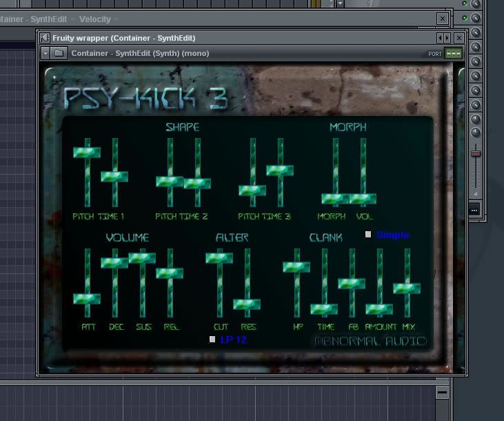Toggle the Simple checkbox in the Clank section
The height and width of the screenshot is (421, 504).
tap(368, 235)
